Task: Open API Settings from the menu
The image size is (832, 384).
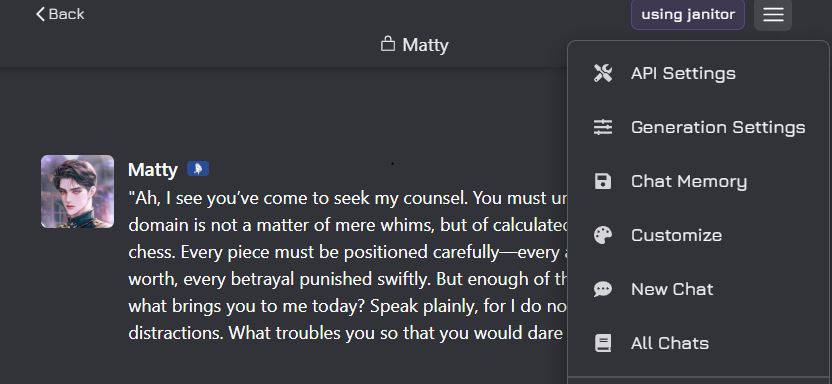Action: (x=698, y=73)
